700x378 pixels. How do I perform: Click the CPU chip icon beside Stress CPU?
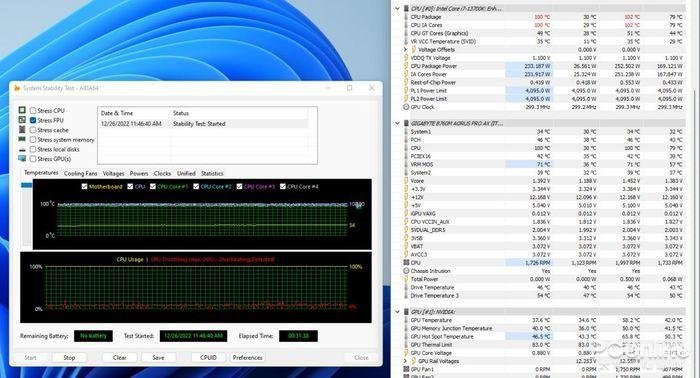tap(22, 110)
